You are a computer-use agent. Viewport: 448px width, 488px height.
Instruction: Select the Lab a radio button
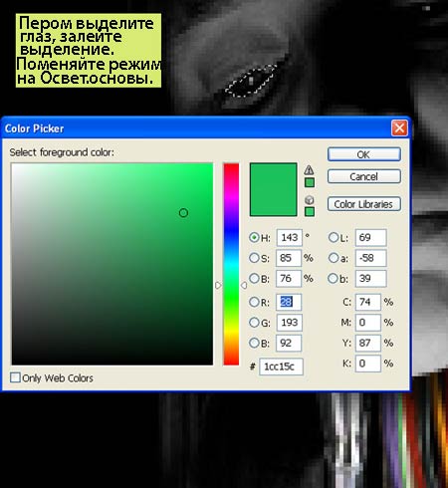334,258
